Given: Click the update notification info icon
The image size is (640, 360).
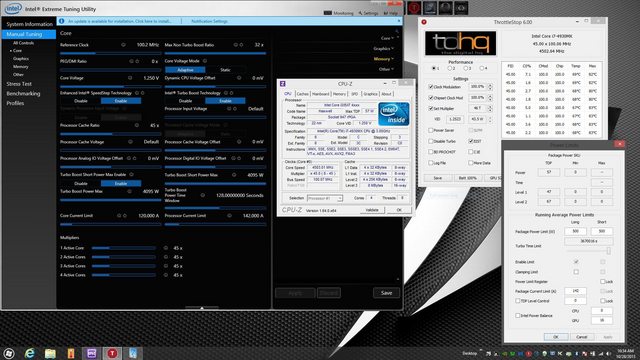Looking at the screenshot, I should [x=62, y=21].
